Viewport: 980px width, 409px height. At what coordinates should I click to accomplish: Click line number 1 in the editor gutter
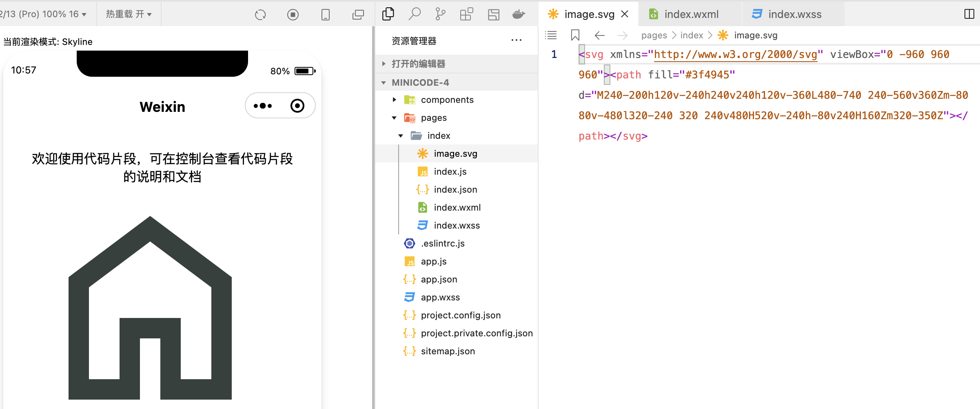tap(554, 54)
